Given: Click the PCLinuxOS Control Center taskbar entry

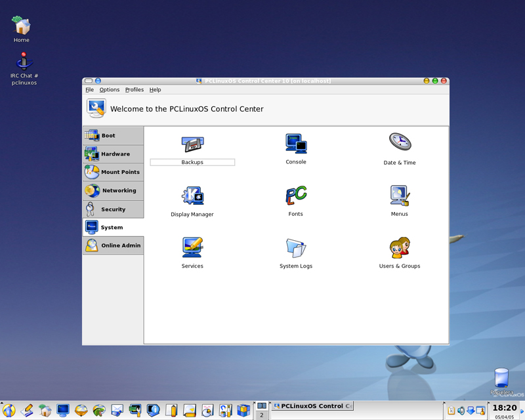Looking at the screenshot, I should (x=313, y=406).
